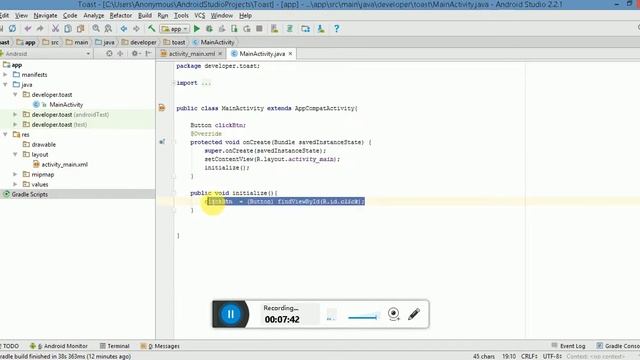Close the MainActivity.java tab
The width and height of the screenshot is (640, 360).
[x=290, y=53]
